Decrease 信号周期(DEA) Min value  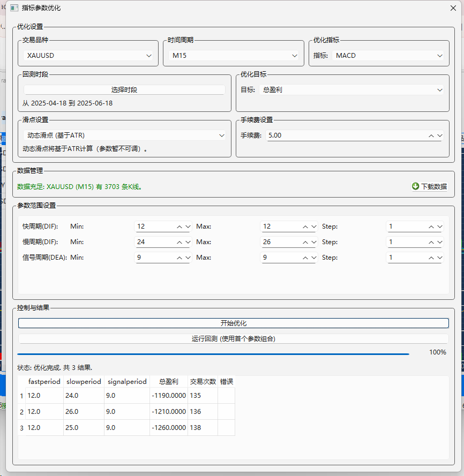[x=188, y=258]
